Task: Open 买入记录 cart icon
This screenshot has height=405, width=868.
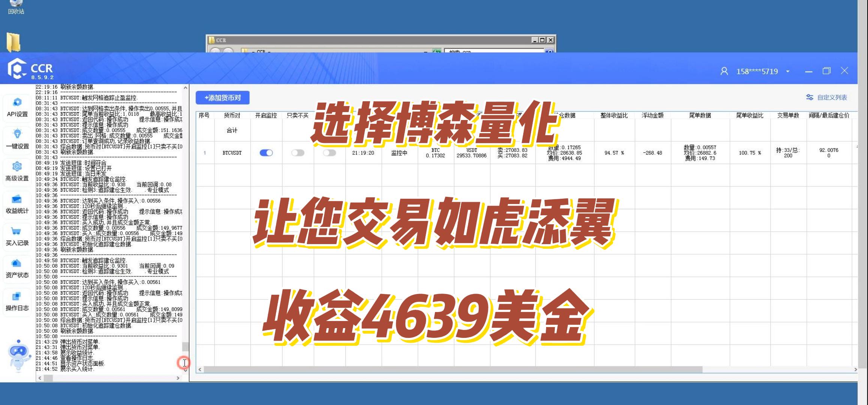Action: click(x=16, y=231)
